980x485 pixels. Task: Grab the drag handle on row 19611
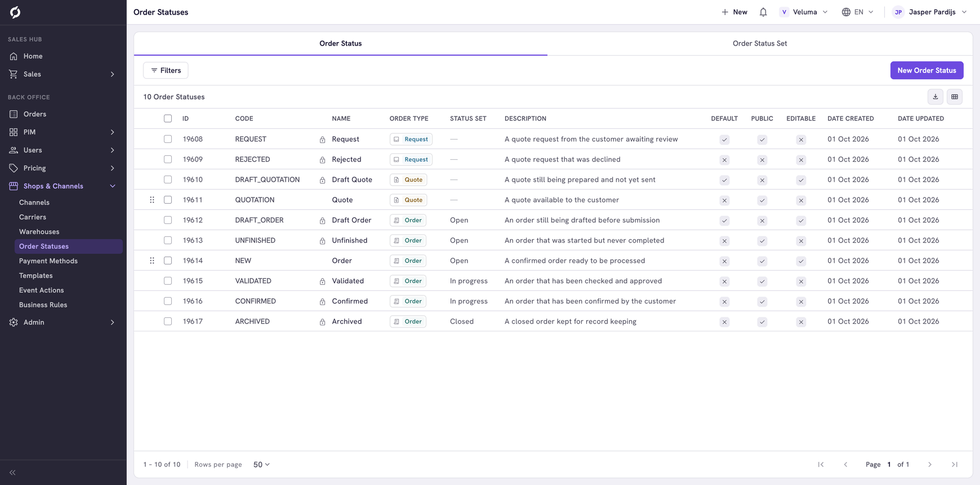152,200
